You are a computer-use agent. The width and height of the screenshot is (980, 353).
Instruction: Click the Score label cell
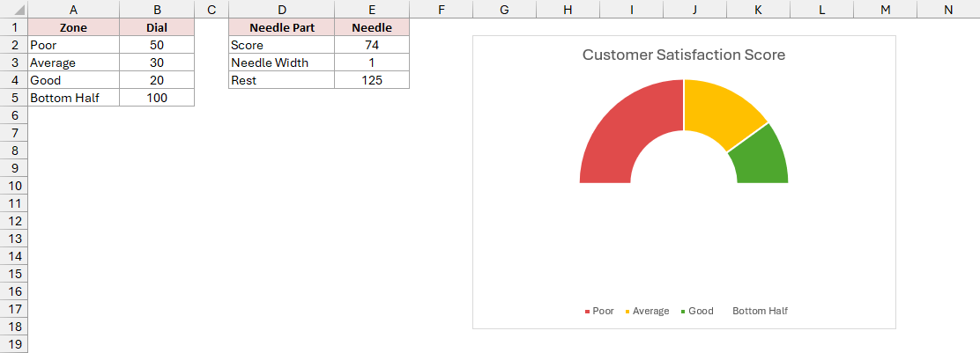click(281, 45)
